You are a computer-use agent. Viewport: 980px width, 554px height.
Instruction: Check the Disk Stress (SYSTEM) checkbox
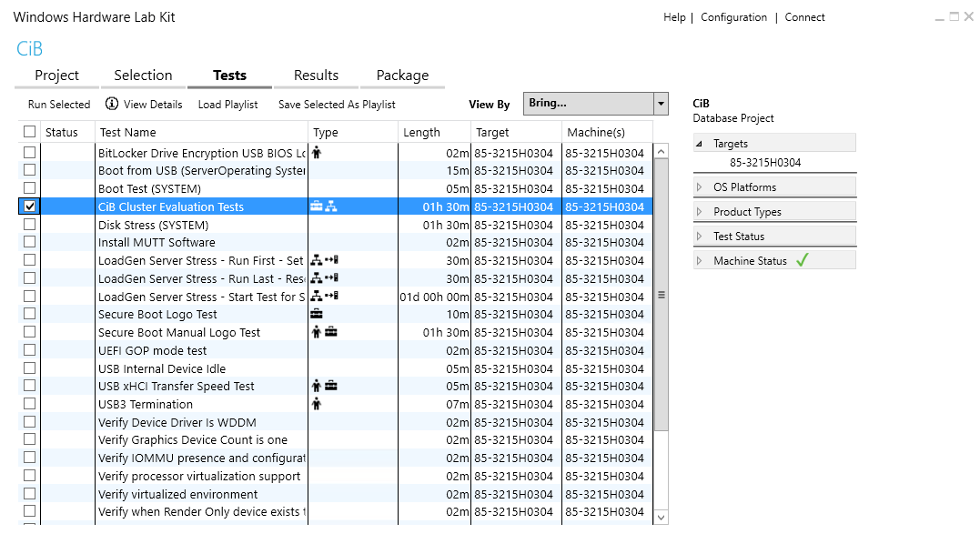(30, 225)
